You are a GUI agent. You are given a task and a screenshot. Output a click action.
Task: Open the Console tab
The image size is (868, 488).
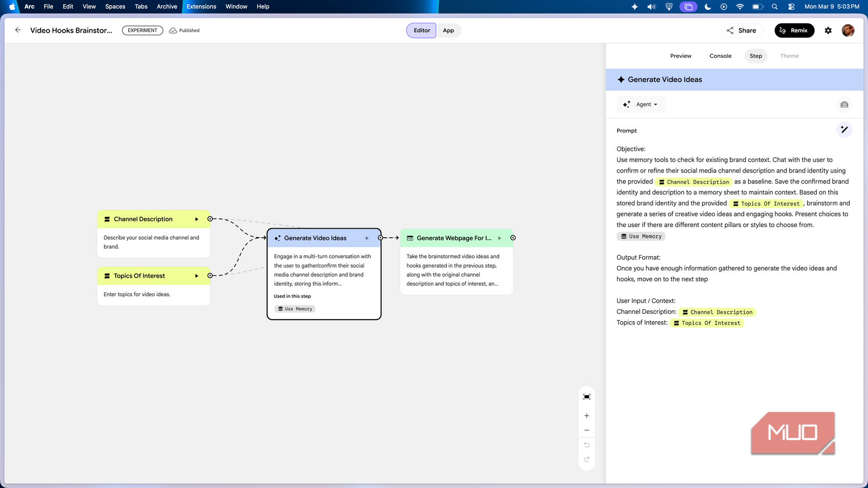pos(720,56)
